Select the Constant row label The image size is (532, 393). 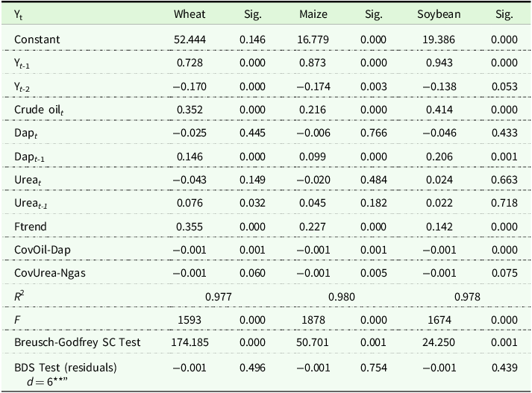click(37, 39)
